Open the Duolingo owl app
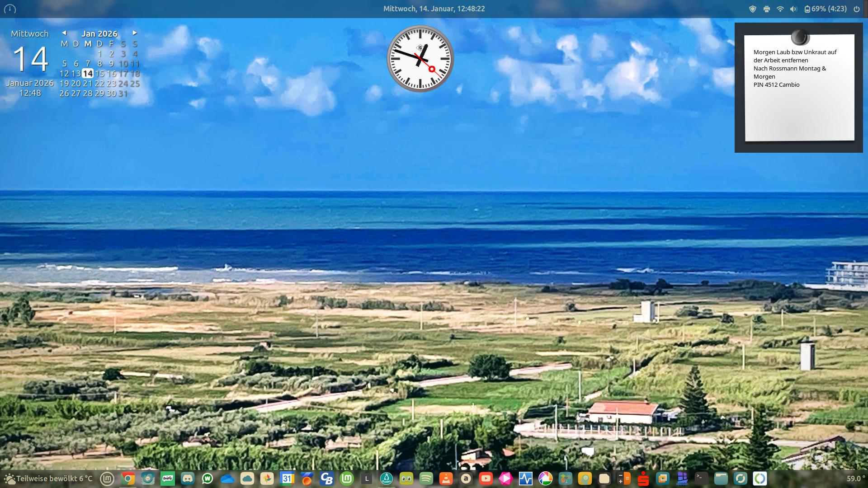 (x=406, y=479)
